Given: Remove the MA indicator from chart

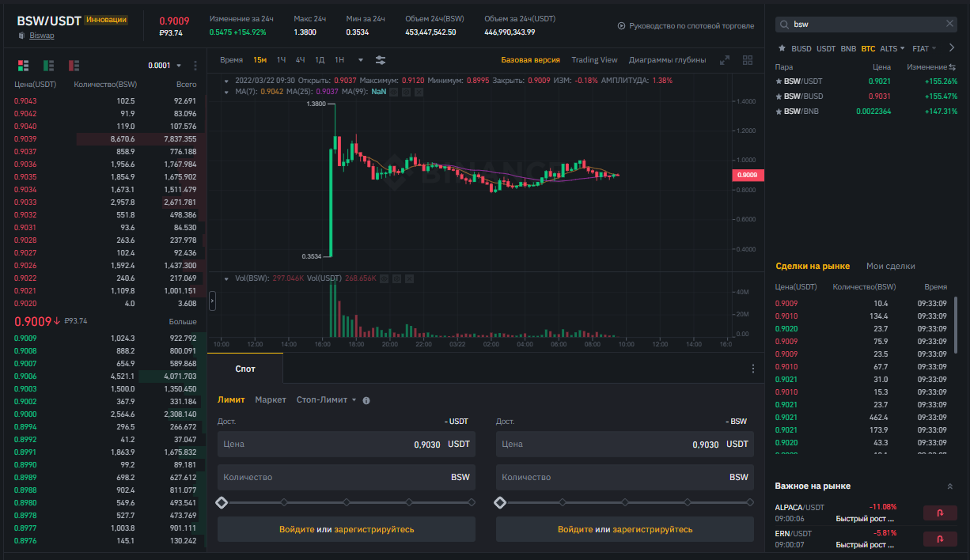Looking at the screenshot, I should click(419, 92).
